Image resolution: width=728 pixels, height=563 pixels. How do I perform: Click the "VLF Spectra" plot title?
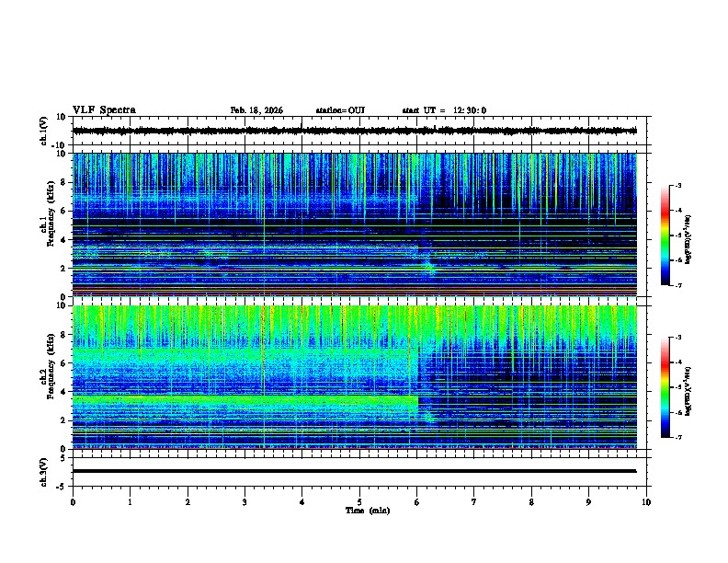click(104, 110)
